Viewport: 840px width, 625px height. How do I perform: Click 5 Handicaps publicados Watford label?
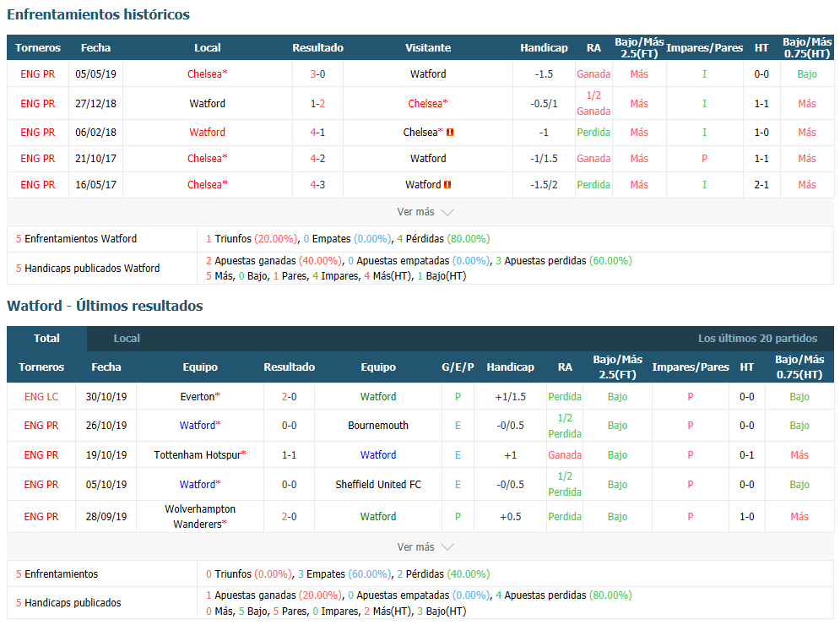(x=88, y=268)
